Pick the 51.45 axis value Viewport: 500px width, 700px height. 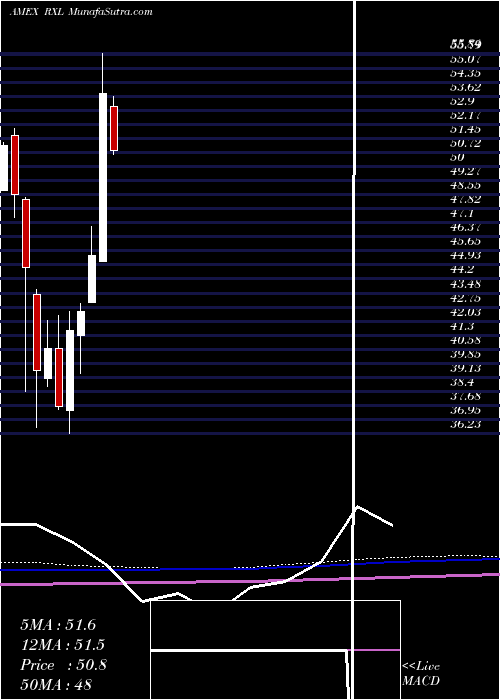[x=465, y=129]
